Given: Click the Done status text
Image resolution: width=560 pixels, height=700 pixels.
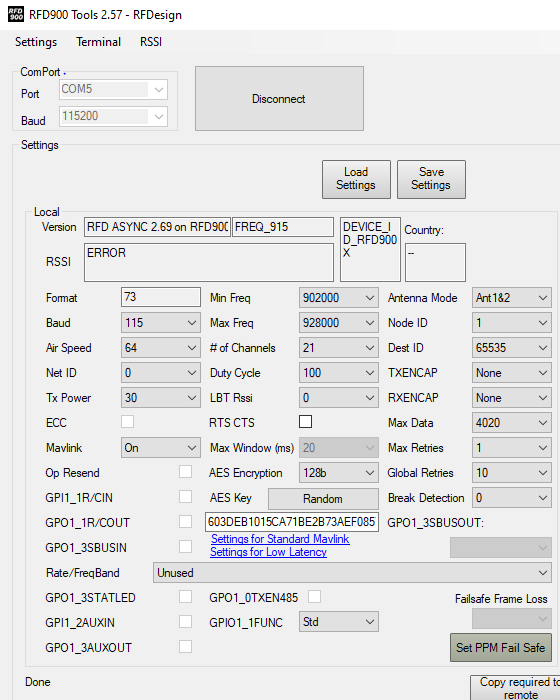Looking at the screenshot, I should click(38, 682).
